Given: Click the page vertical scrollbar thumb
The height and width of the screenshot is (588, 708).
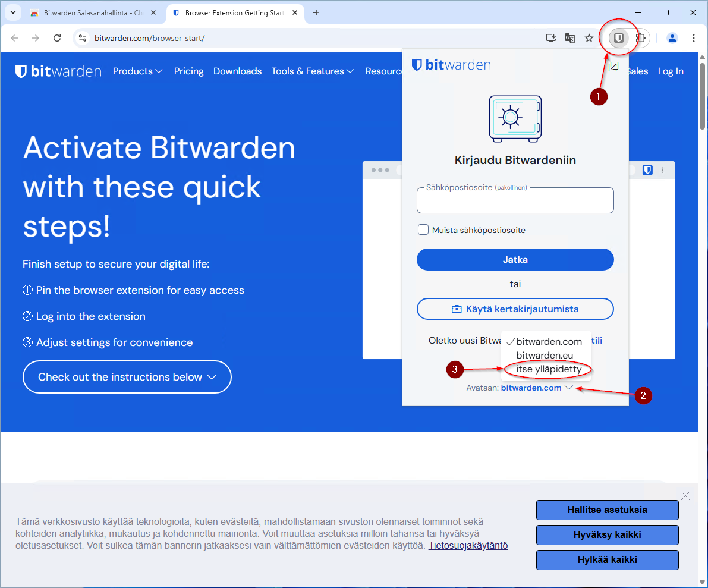Looking at the screenshot, I should pos(702,96).
